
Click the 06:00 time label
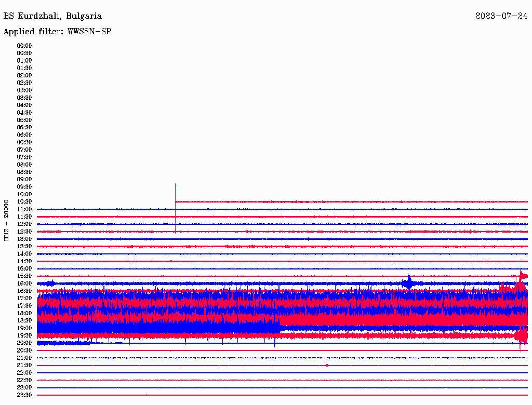pyautogui.click(x=24, y=134)
